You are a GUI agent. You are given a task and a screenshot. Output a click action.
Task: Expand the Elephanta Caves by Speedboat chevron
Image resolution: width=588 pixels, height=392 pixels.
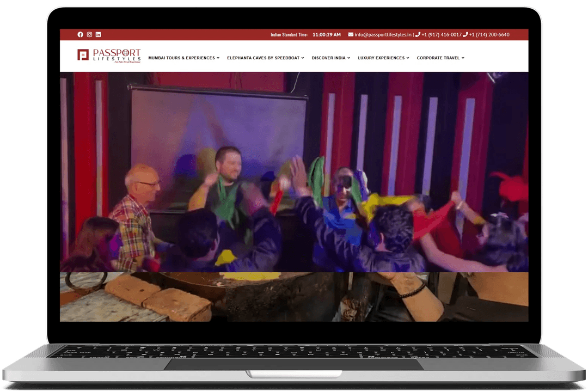point(303,58)
